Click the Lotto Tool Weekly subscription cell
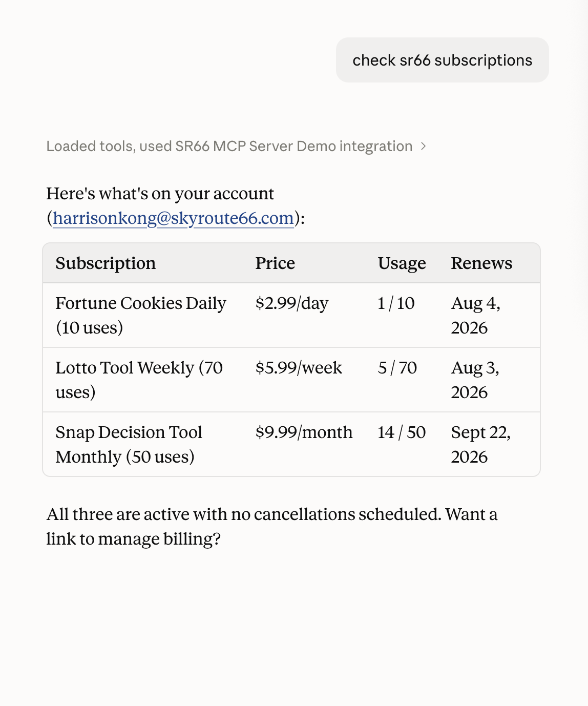The image size is (588, 706). point(139,380)
